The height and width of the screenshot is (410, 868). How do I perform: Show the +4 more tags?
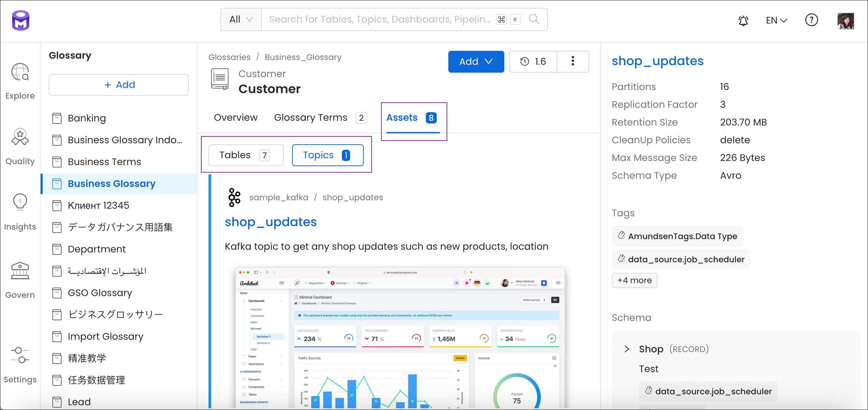635,280
